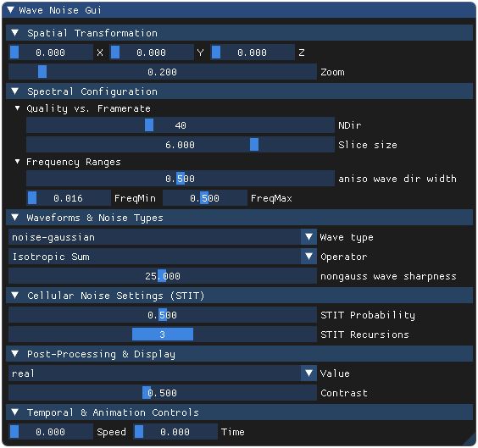Click the NDir slider
Image resolution: width=478 pixels, height=448 pixels.
181,125
